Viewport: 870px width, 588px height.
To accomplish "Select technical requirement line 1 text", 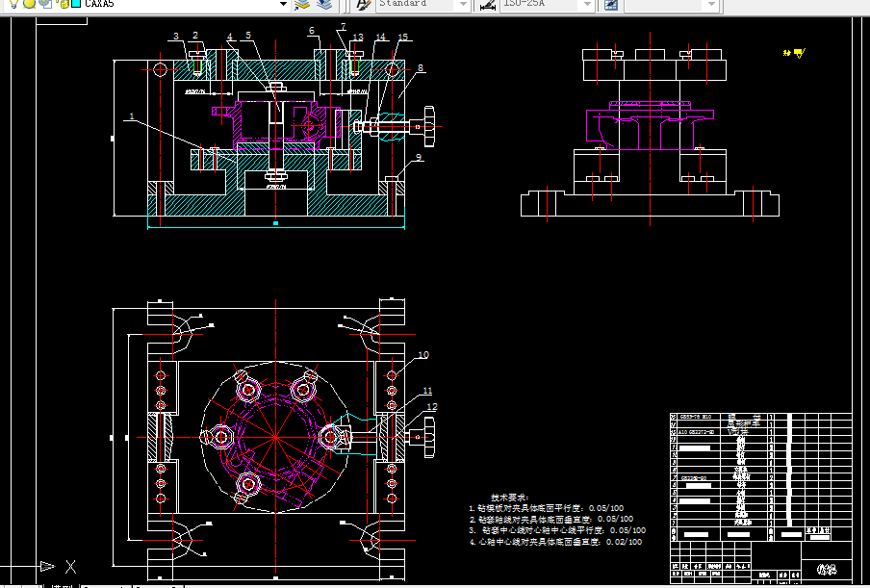I will [x=547, y=507].
